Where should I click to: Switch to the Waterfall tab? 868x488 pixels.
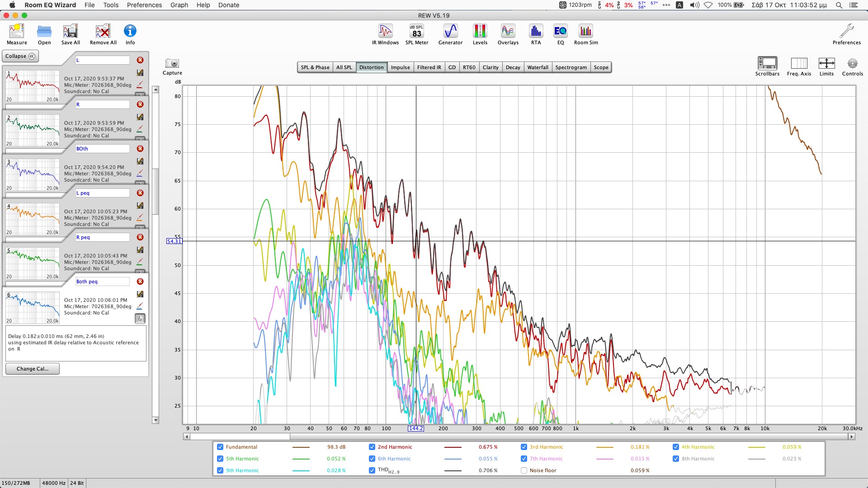coord(538,67)
